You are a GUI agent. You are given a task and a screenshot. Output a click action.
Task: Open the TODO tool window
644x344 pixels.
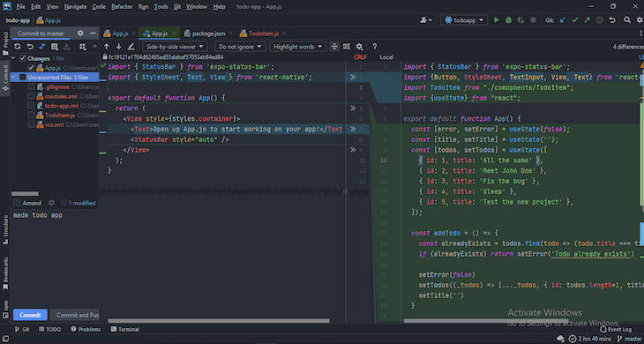point(49,329)
